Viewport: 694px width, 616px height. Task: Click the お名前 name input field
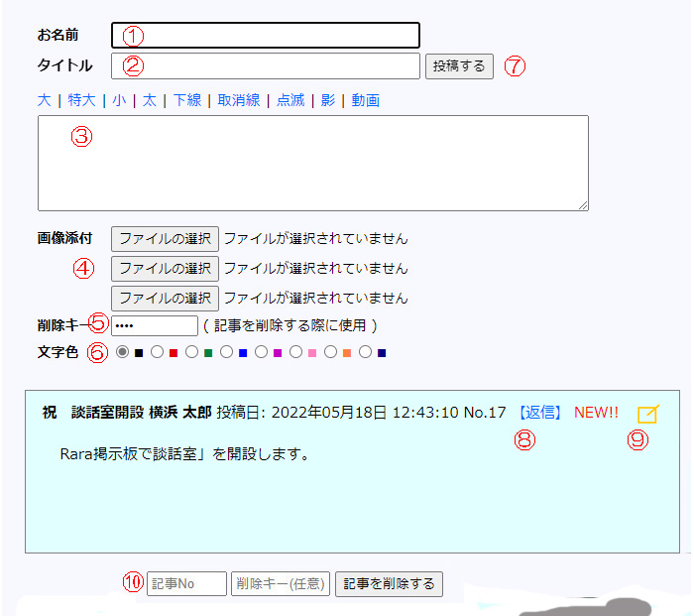(x=265, y=36)
